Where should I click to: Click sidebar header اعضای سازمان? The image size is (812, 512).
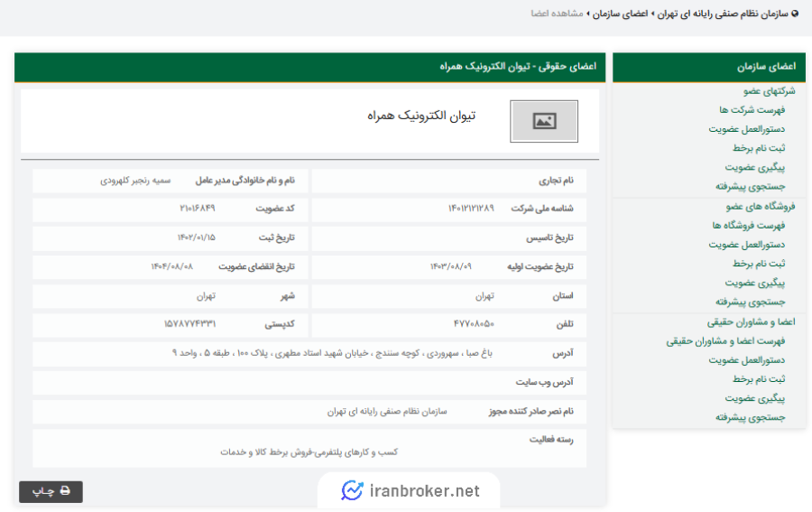coord(766,67)
